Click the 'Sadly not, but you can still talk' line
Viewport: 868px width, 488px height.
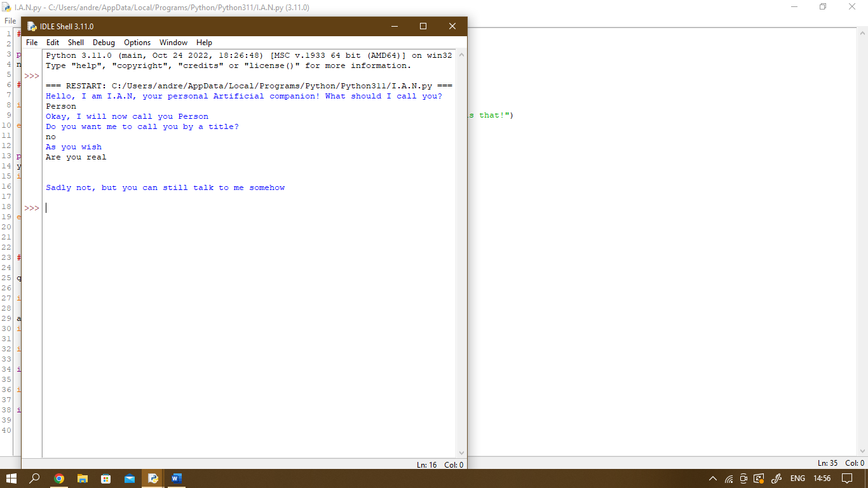[x=165, y=187]
